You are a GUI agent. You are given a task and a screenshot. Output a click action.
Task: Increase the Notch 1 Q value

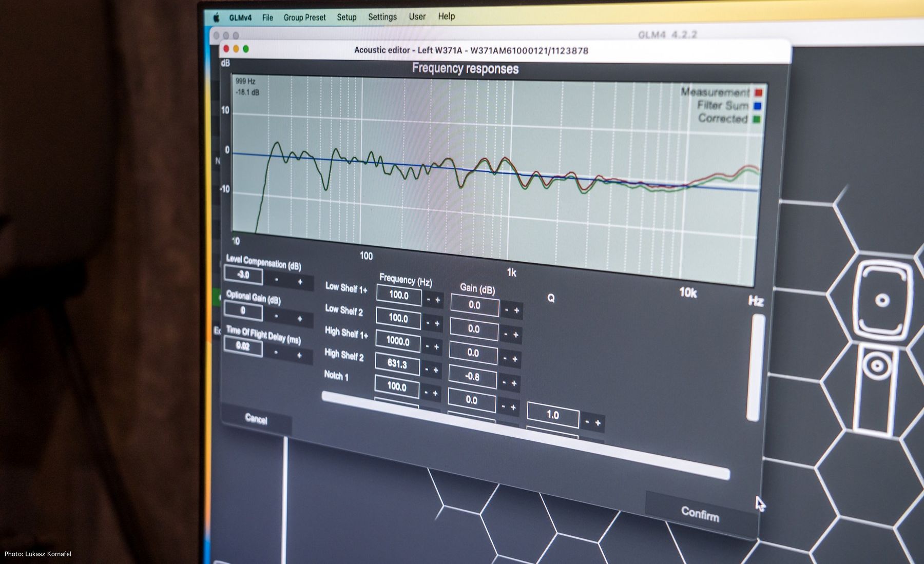point(598,423)
